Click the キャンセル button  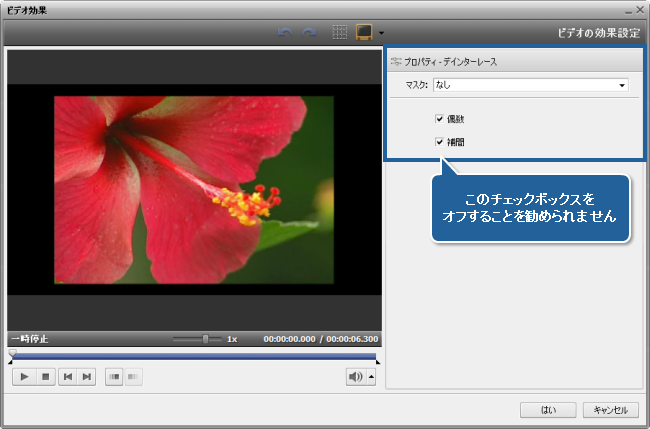pos(609,410)
